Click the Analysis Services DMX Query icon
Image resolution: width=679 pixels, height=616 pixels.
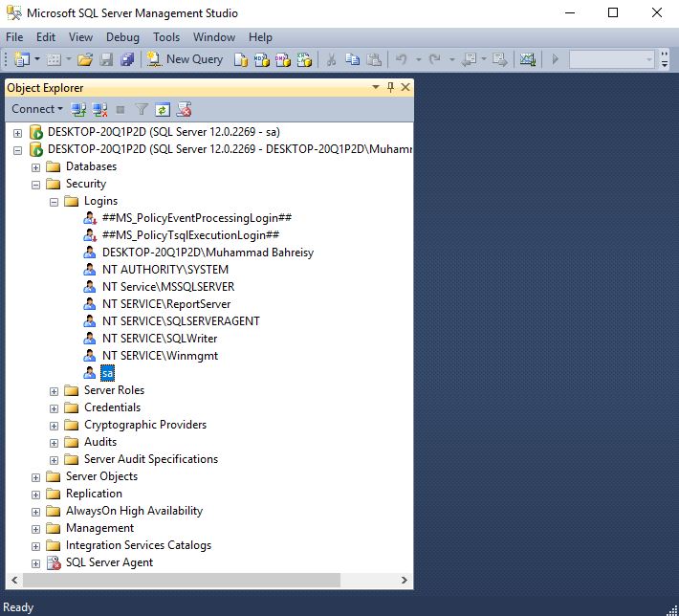pyautogui.click(x=283, y=59)
